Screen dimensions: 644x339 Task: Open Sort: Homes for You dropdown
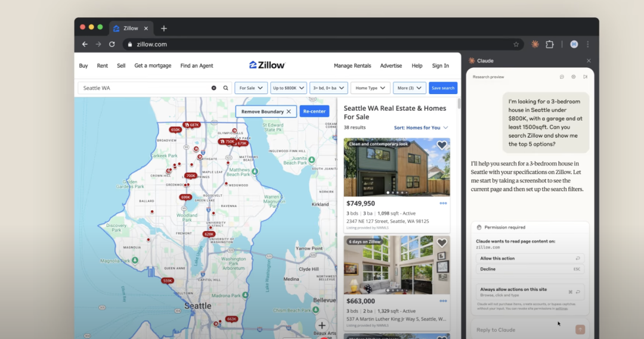pos(421,127)
